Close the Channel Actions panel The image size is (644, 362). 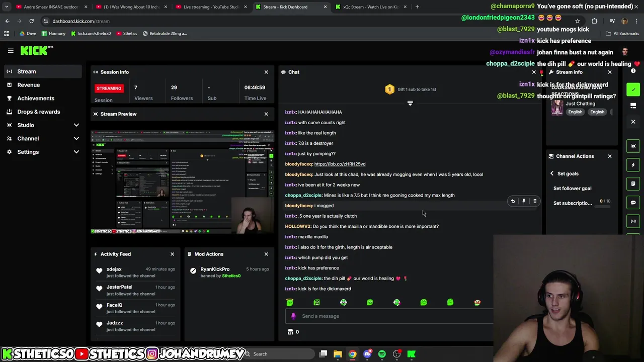(x=609, y=156)
